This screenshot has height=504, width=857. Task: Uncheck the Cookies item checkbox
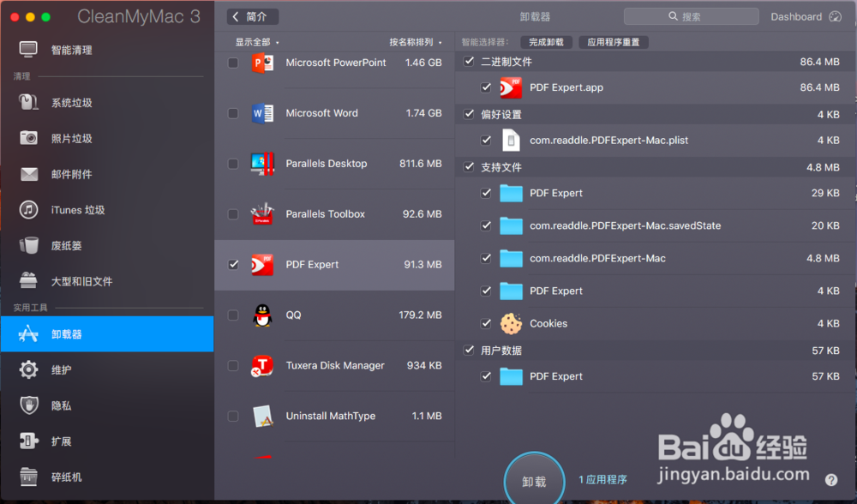pos(486,324)
